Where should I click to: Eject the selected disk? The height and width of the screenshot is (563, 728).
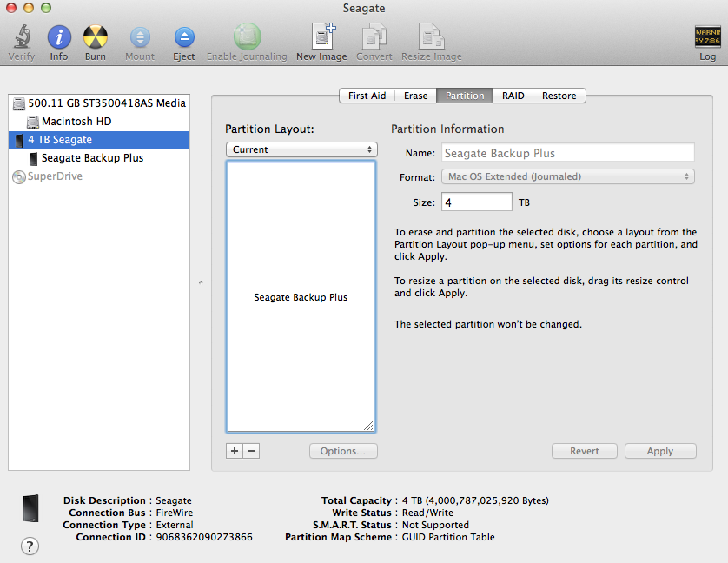coord(184,37)
